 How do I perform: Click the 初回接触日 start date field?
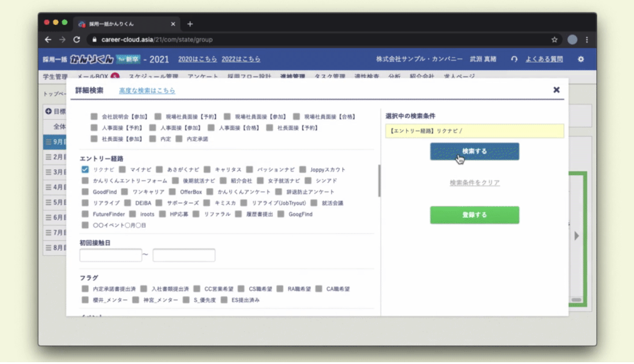pyautogui.click(x=111, y=255)
